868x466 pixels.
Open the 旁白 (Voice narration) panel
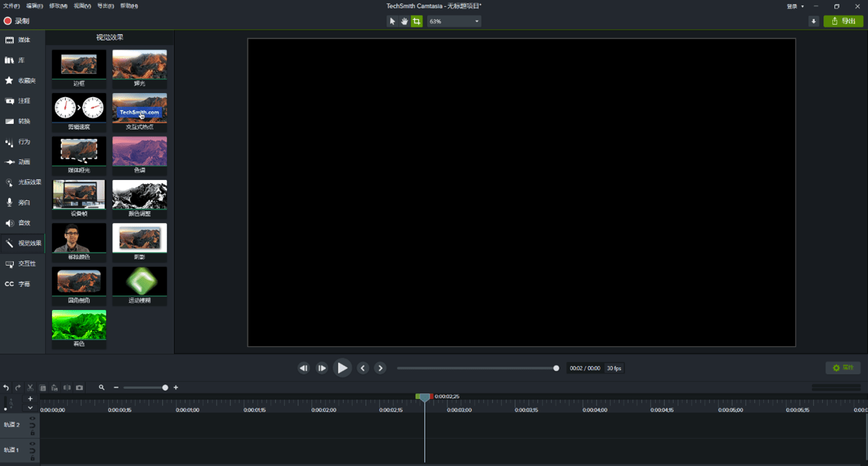coord(23,203)
